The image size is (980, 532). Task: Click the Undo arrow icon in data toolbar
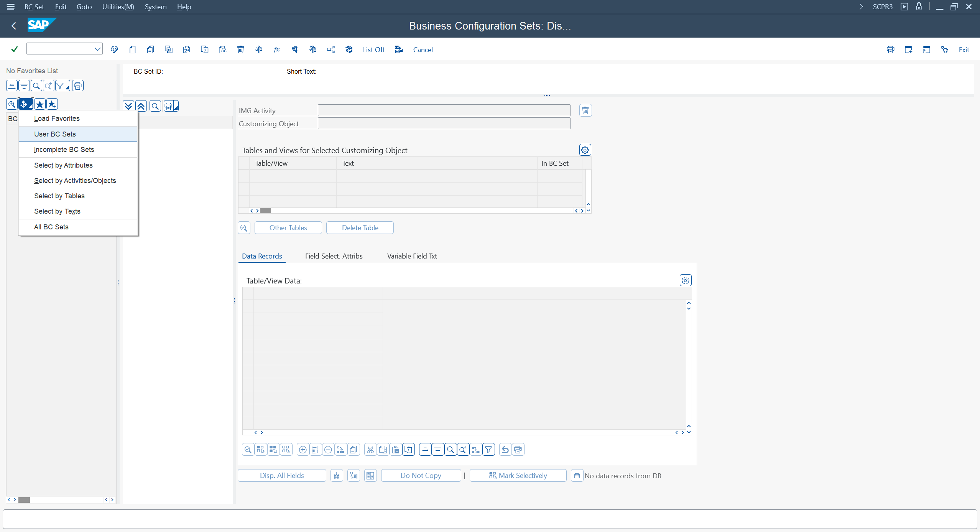[x=505, y=450]
